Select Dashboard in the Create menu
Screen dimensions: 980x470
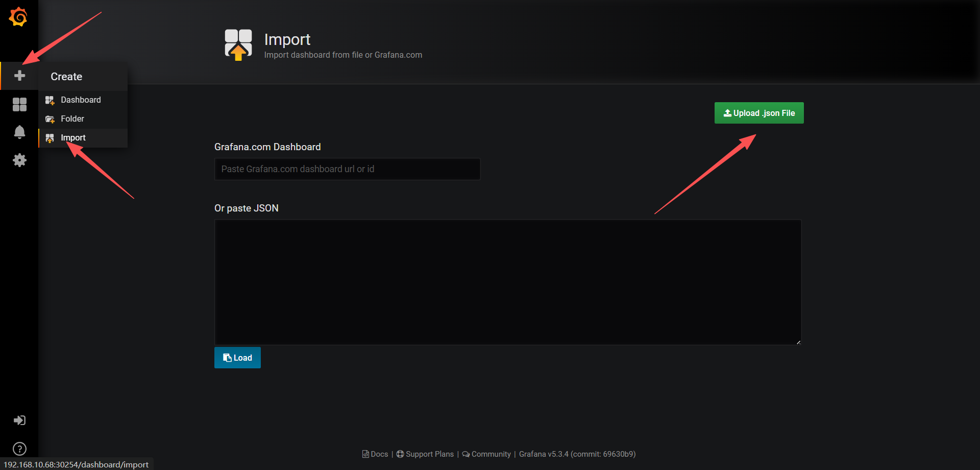tap(83, 100)
